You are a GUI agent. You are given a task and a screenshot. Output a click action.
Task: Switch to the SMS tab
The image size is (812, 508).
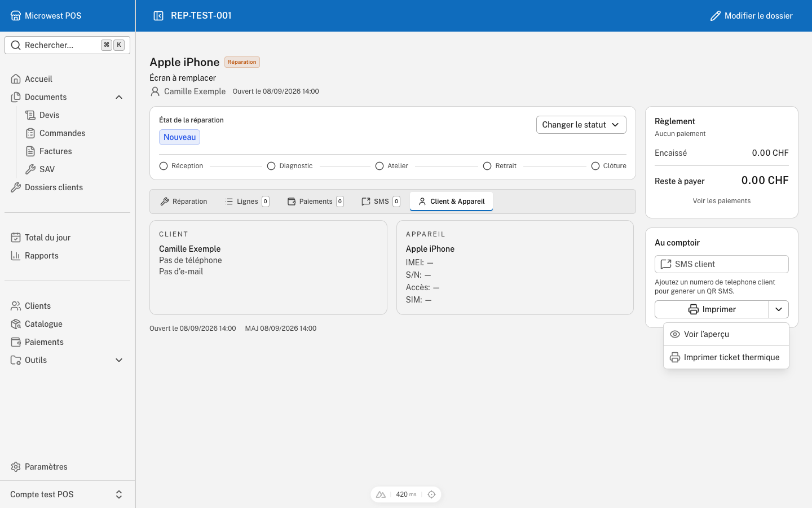coord(381,202)
